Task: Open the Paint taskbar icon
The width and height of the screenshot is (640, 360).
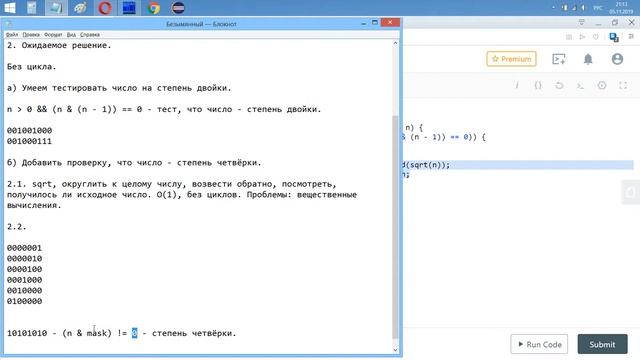Action: [80, 8]
